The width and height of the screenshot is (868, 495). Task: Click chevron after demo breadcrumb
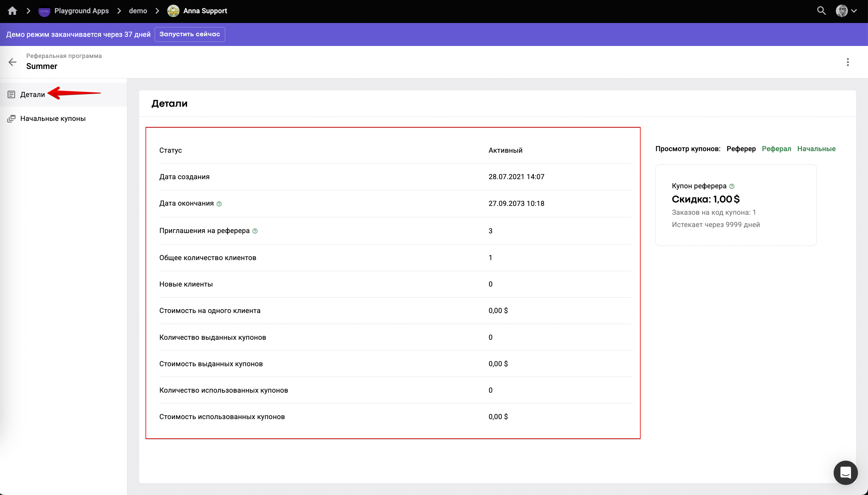[157, 11]
